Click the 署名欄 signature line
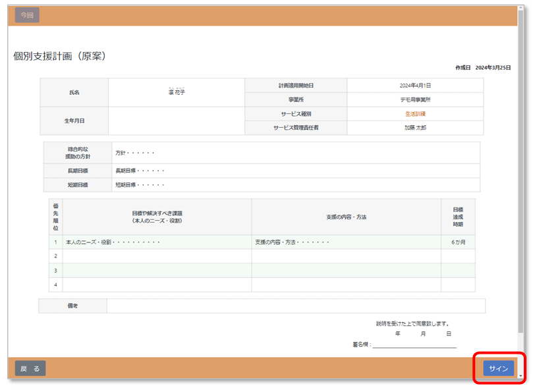The height and width of the screenshot is (392, 535). click(414, 344)
